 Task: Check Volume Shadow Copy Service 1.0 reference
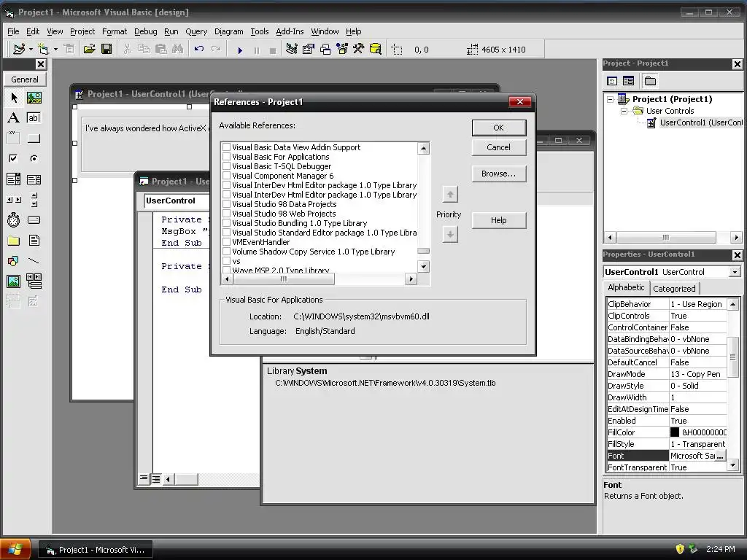click(x=227, y=252)
